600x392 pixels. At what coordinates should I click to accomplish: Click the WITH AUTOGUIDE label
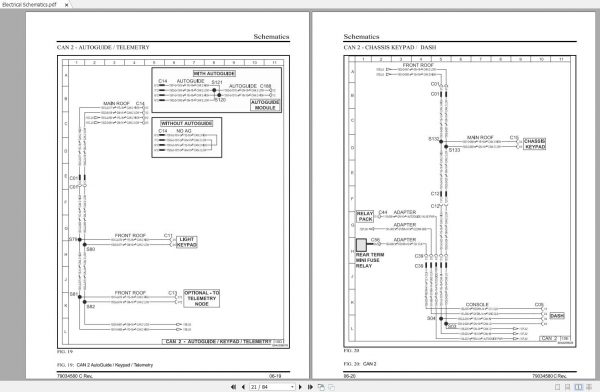coord(214,73)
